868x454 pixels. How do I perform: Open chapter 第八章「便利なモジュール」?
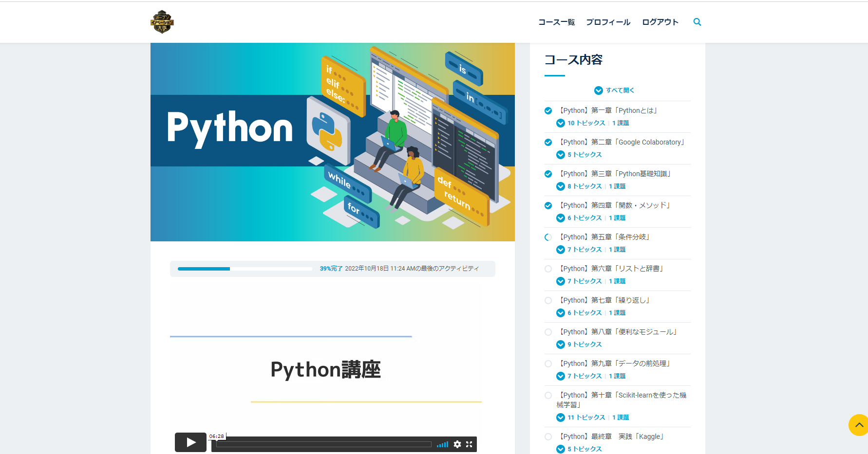tap(618, 332)
